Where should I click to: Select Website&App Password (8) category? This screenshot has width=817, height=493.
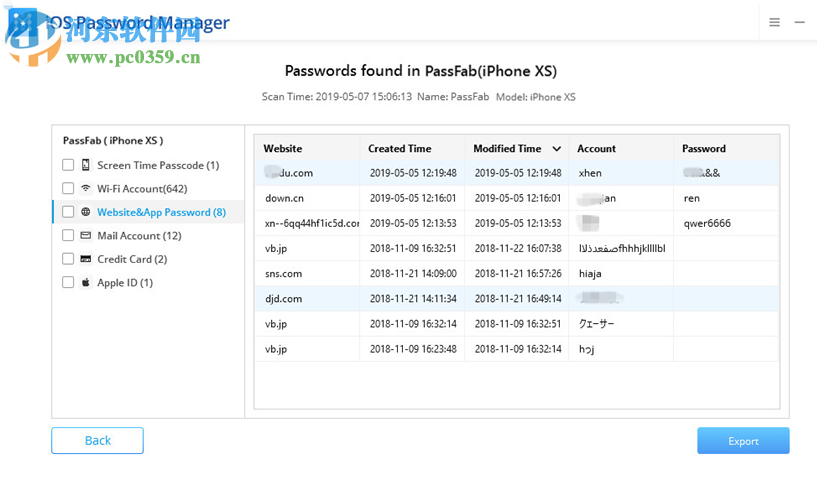point(162,212)
